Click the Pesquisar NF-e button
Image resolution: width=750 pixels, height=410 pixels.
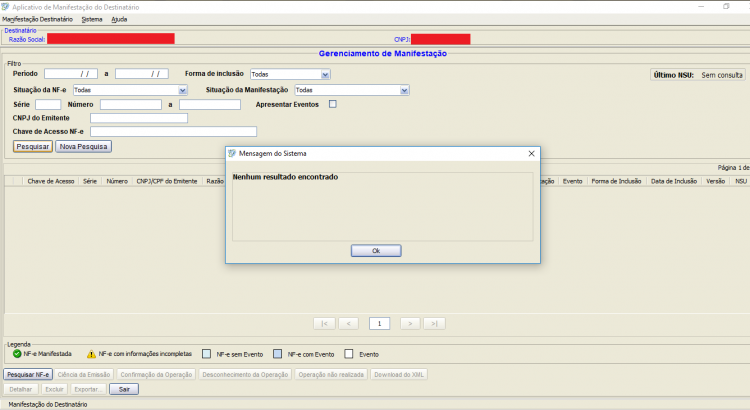(x=28, y=375)
